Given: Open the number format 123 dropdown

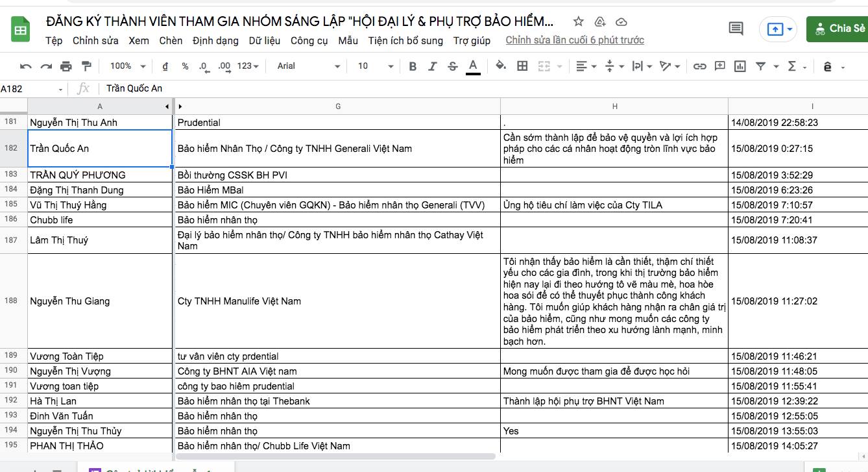Looking at the screenshot, I should (x=248, y=66).
